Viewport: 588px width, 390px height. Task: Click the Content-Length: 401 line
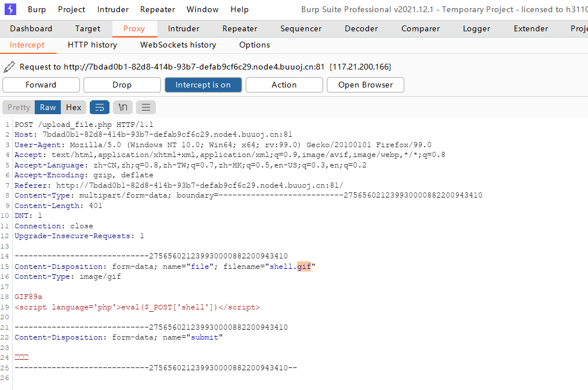(x=59, y=206)
